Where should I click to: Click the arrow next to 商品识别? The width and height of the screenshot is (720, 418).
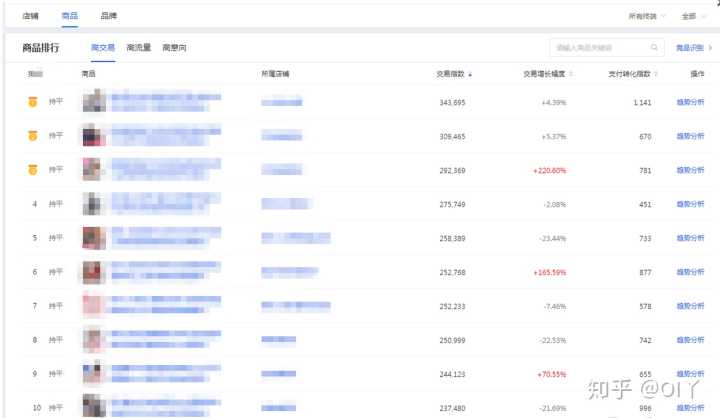(x=710, y=47)
